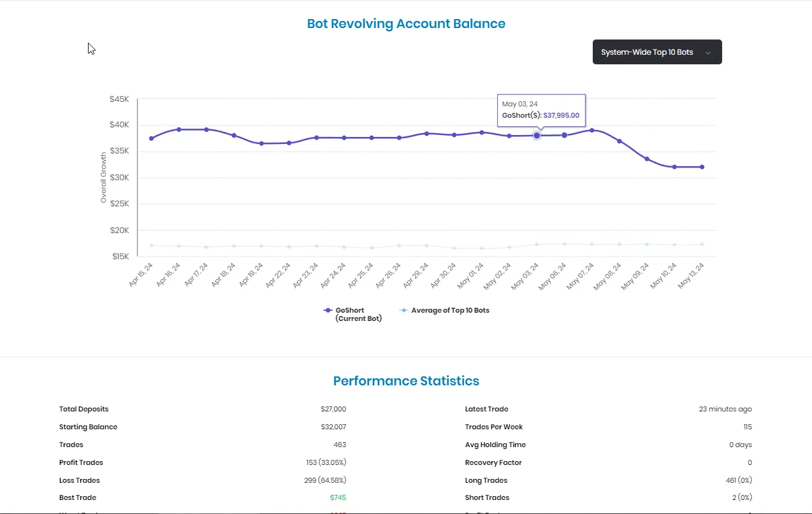Click the 463 trades value

click(340, 445)
